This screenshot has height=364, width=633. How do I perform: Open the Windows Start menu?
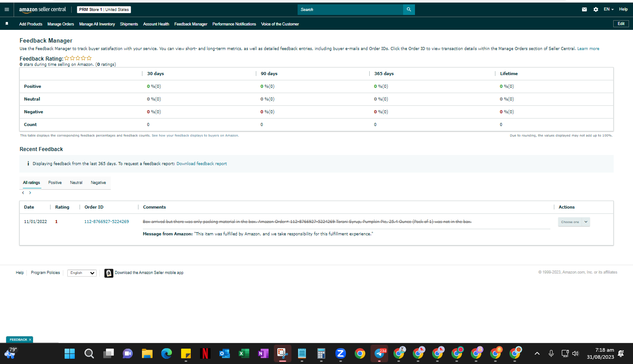[69, 353]
